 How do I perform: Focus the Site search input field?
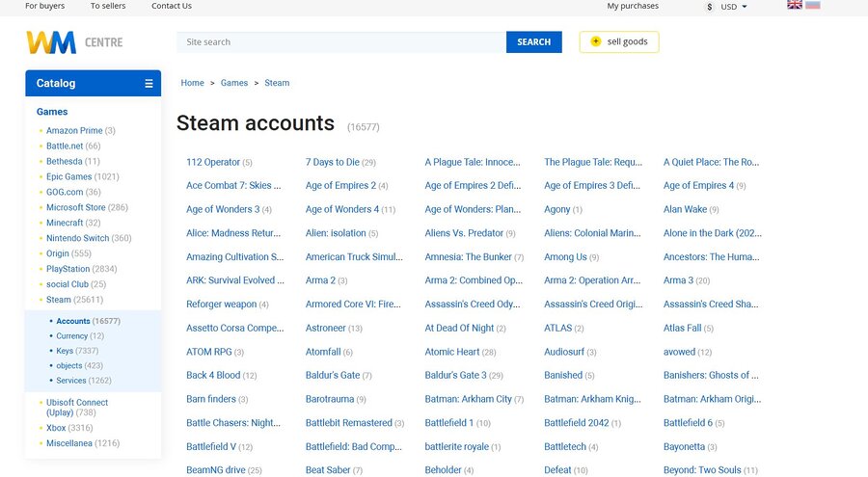[x=340, y=42]
